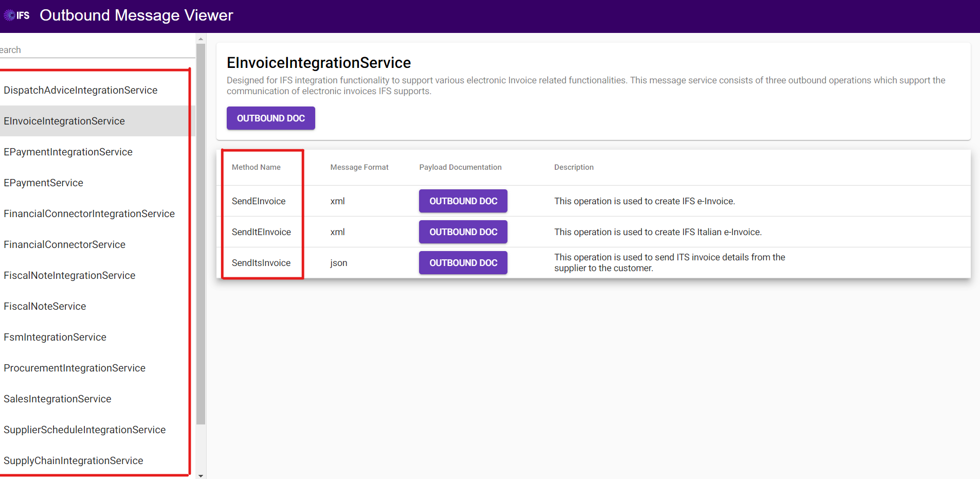Open SupplierScheduleIntegrationService entry
The width and height of the screenshot is (980, 479).
[x=84, y=430]
